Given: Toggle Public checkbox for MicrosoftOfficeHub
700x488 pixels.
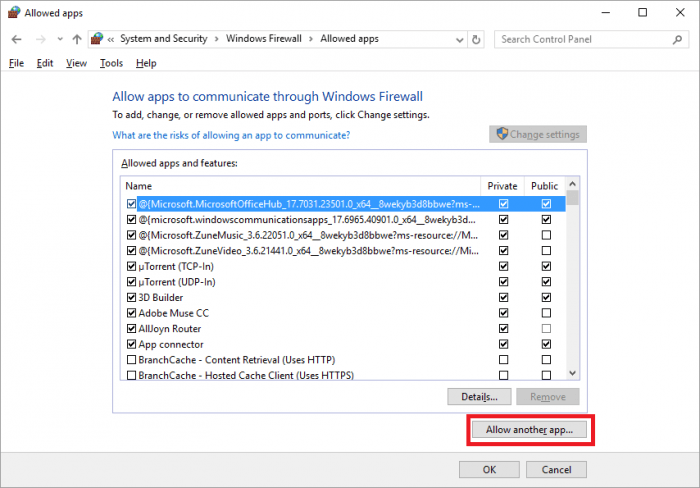Looking at the screenshot, I should (x=546, y=204).
